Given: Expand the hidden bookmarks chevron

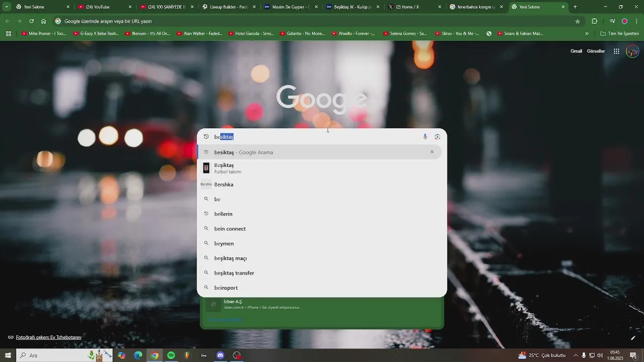Looking at the screenshot, I should [x=587, y=34].
